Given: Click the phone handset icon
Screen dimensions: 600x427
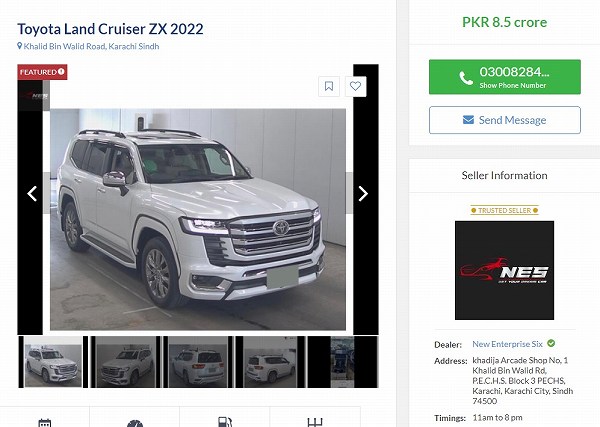Looking at the screenshot, I should [x=466, y=78].
